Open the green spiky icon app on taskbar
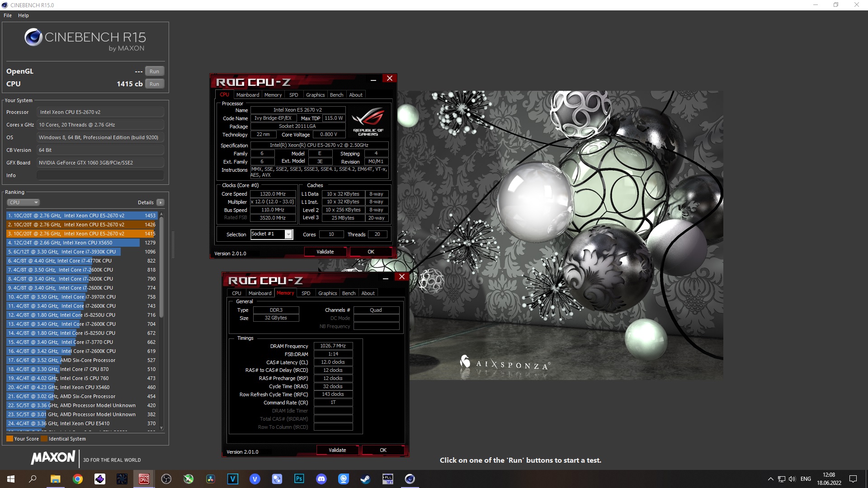 tap(189, 479)
